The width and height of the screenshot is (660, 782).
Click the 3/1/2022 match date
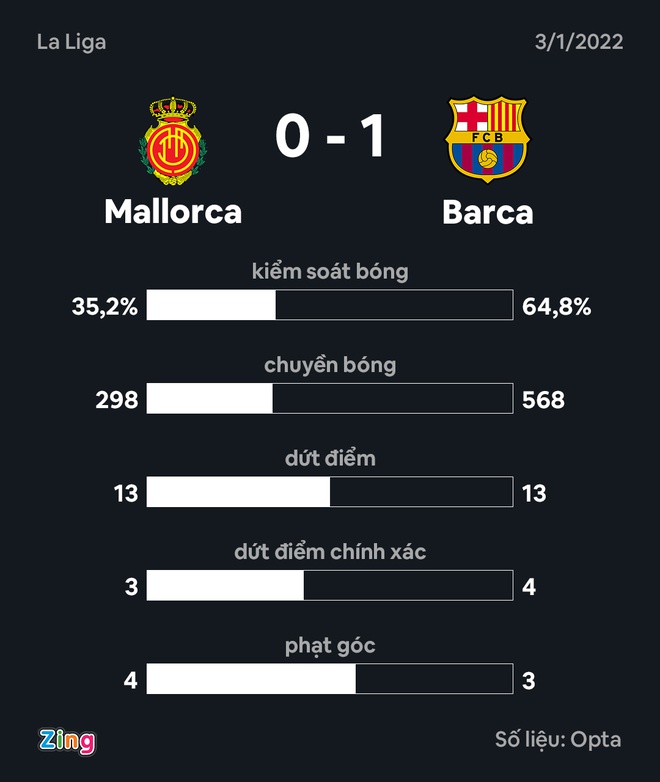tap(579, 42)
